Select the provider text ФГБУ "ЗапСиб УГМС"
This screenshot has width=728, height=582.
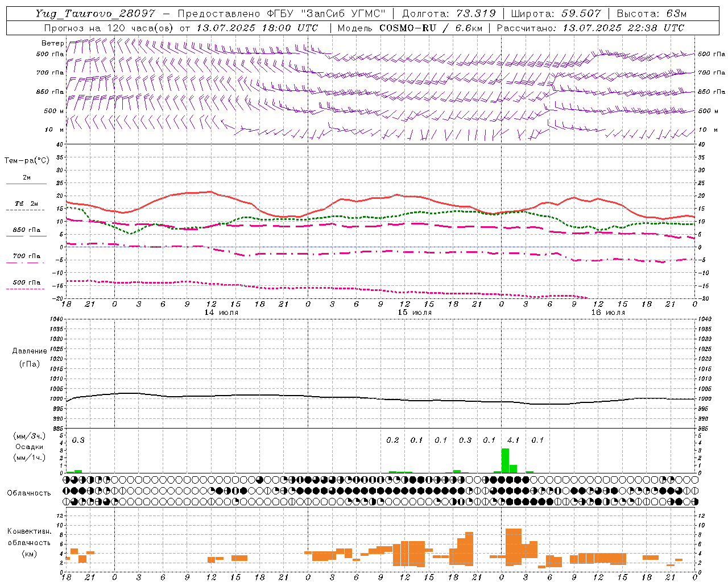327,14
